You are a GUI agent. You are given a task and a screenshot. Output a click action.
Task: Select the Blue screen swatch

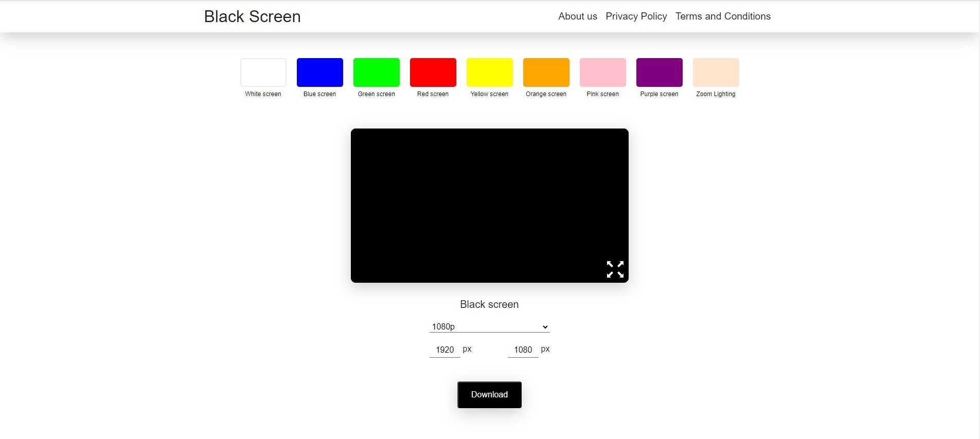(319, 72)
